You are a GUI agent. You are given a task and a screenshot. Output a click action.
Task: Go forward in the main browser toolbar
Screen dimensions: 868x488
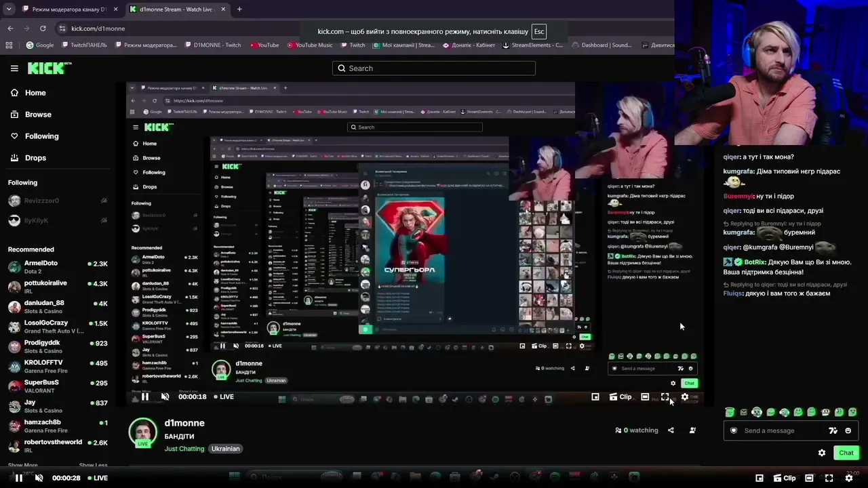point(26,28)
